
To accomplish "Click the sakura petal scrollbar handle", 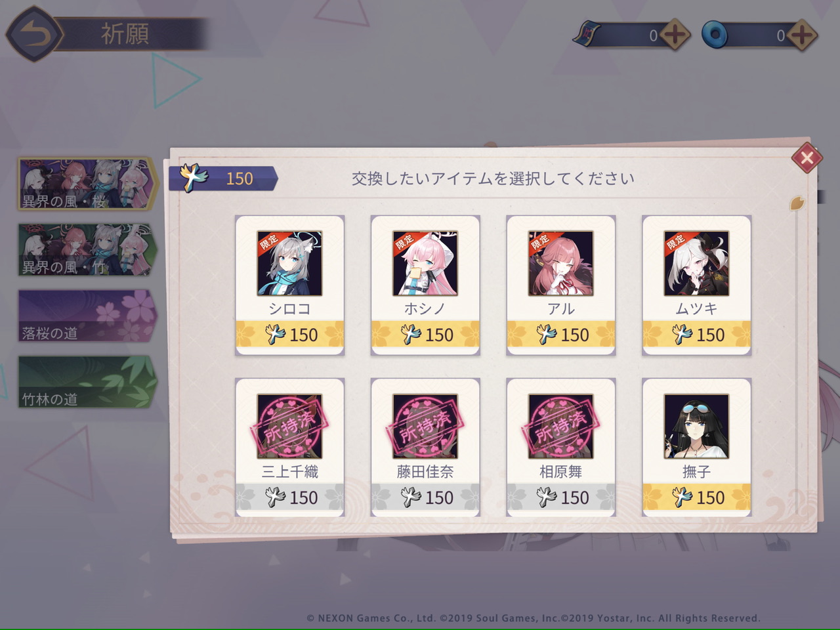I will point(797,203).
